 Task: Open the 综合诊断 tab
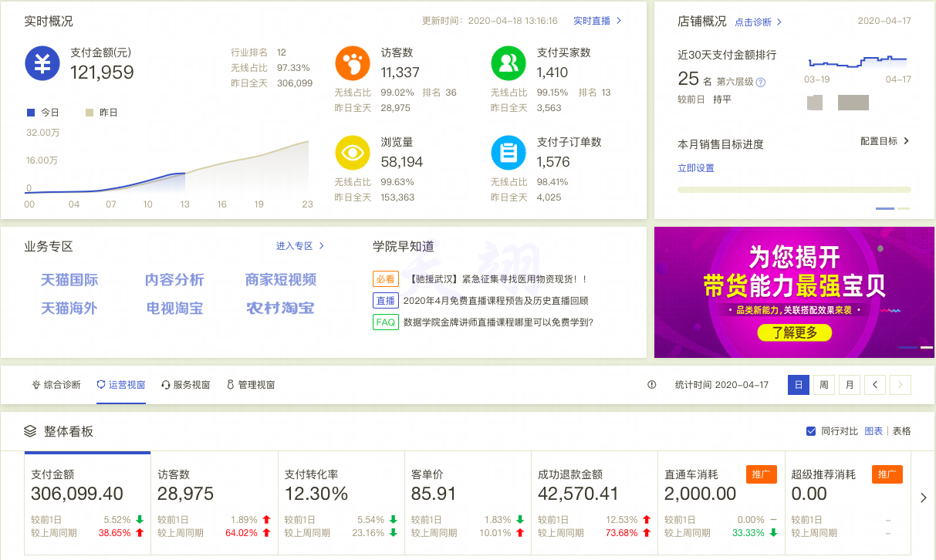click(x=56, y=384)
